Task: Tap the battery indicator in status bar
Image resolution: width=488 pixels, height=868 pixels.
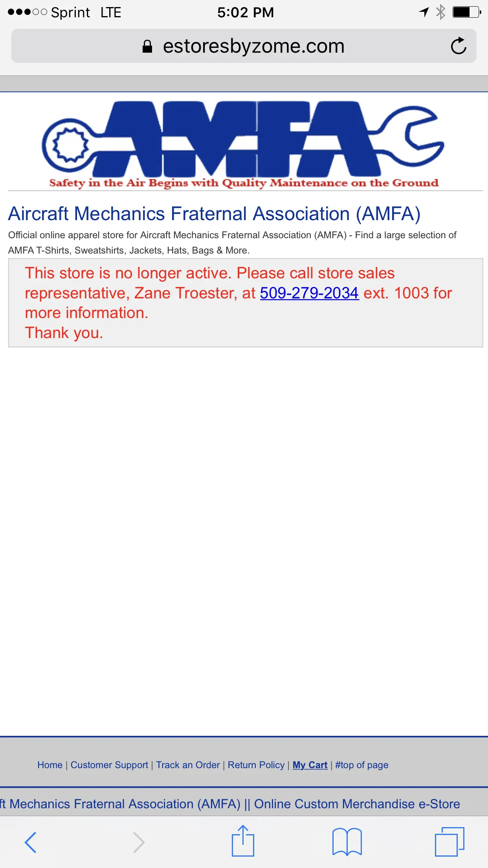Action: [x=466, y=12]
